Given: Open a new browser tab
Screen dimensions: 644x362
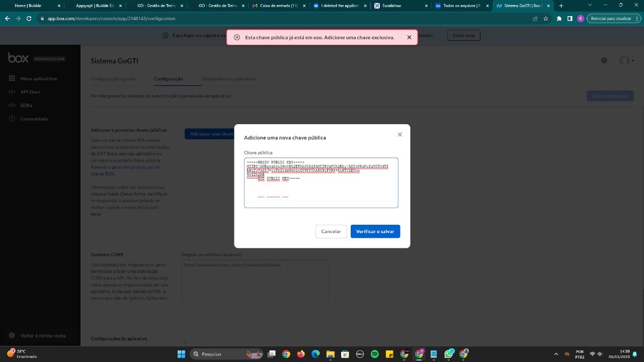Looking at the screenshot, I should coord(561,6).
